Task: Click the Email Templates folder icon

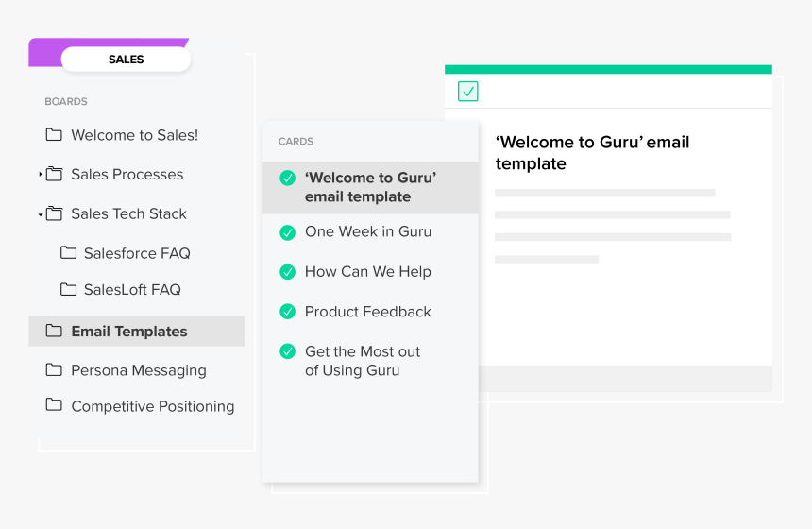Action: tap(54, 331)
